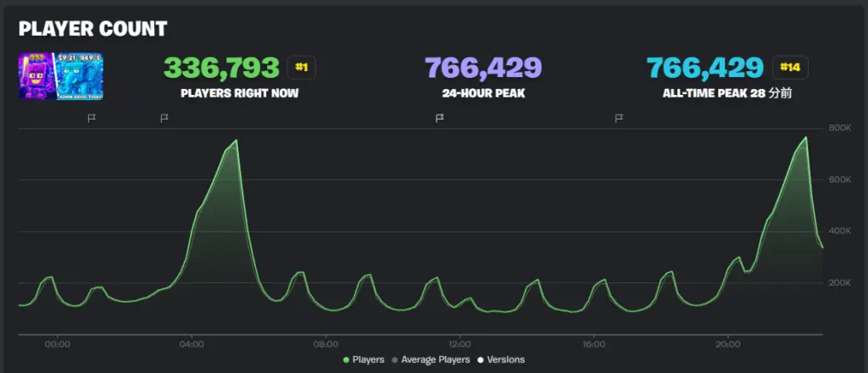Open the version flag just before 12:00
The height and width of the screenshot is (373, 868).
439,119
